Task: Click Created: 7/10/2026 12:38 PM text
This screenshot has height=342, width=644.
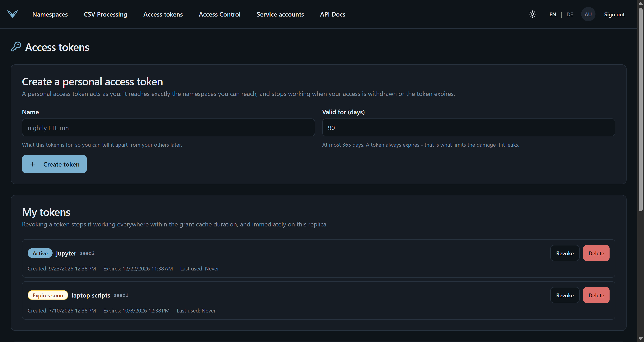Action: click(x=62, y=310)
